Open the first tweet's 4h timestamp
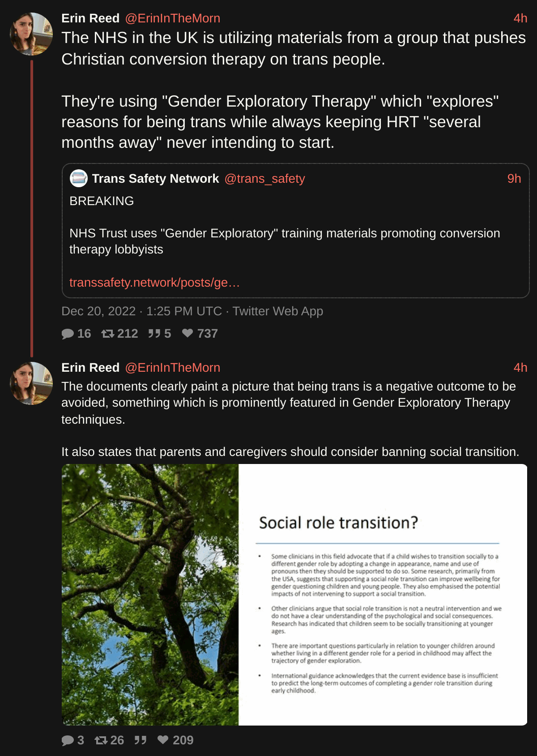 tap(520, 18)
